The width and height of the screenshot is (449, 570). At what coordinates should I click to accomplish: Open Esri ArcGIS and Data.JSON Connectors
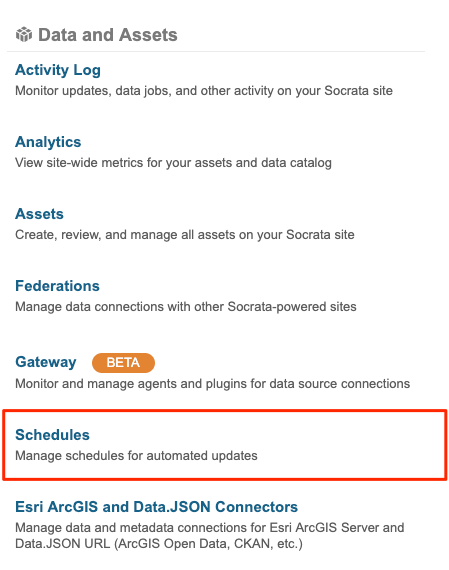tap(156, 507)
